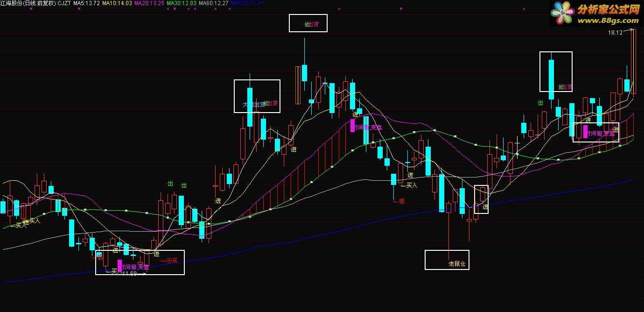Select the green MA30:12.83 readout
Viewport: 644px width, 312px height.
point(181,3)
